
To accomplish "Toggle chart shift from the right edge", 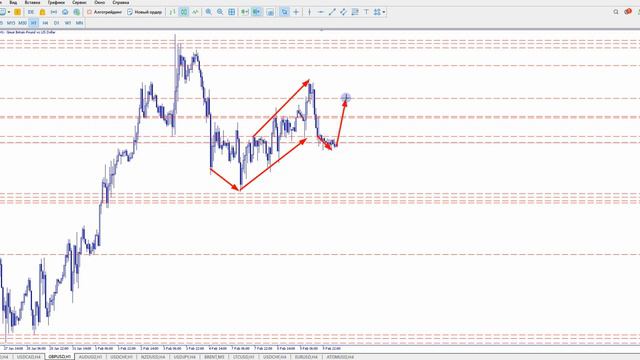I will click(256, 12).
